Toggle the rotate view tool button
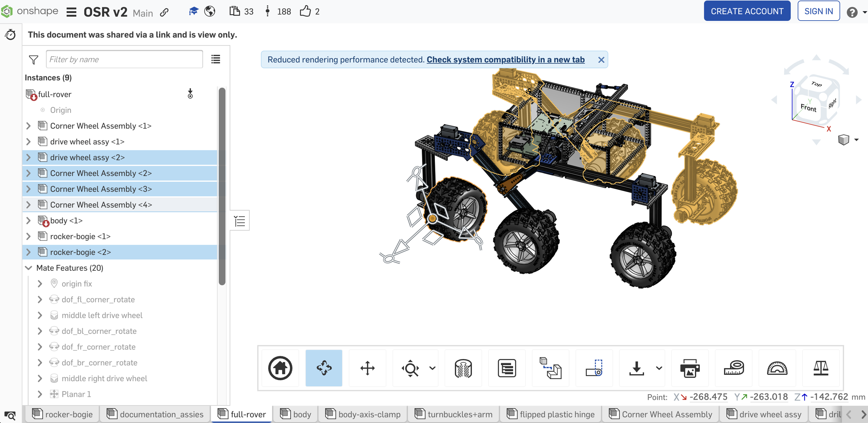 324,368
